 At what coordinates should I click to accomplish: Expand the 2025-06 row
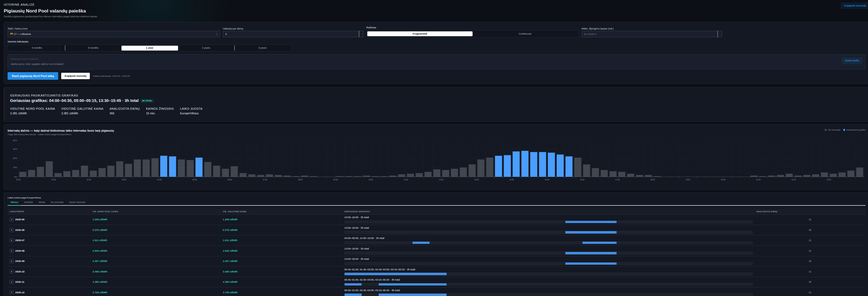tap(11, 230)
